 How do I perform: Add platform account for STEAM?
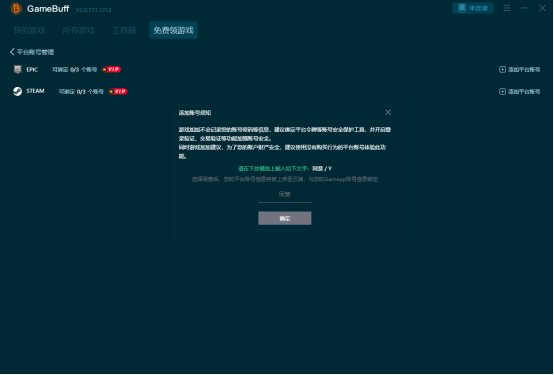pyautogui.click(x=519, y=91)
